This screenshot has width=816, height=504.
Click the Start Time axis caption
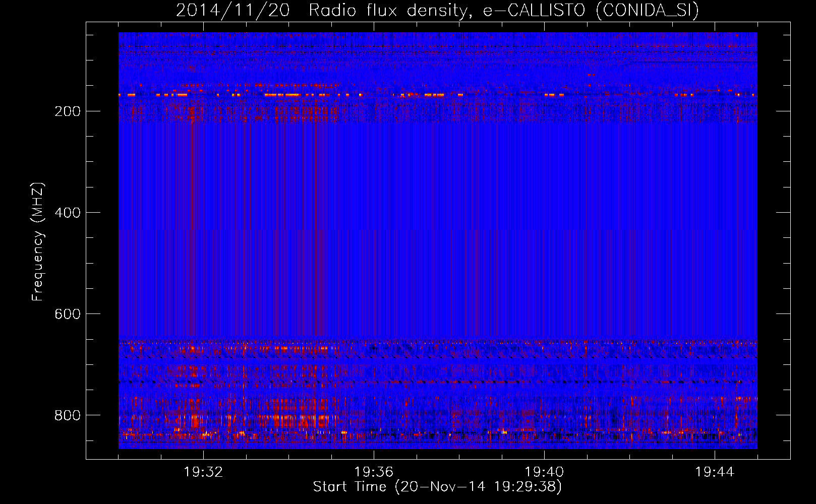point(437,487)
